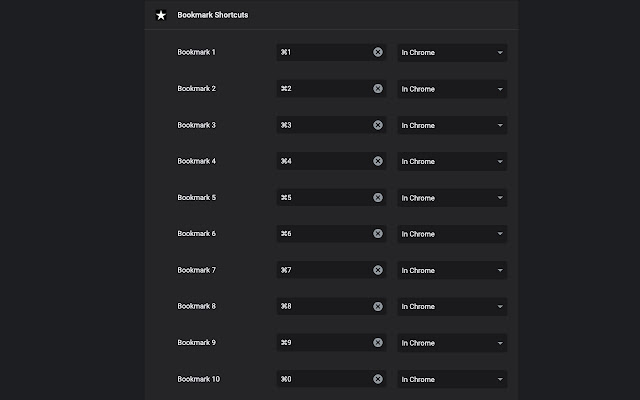This screenshot has height=400, width=640.
Task: Open the Bookmark 7 scope dropdown
Action: coord(452,271)
